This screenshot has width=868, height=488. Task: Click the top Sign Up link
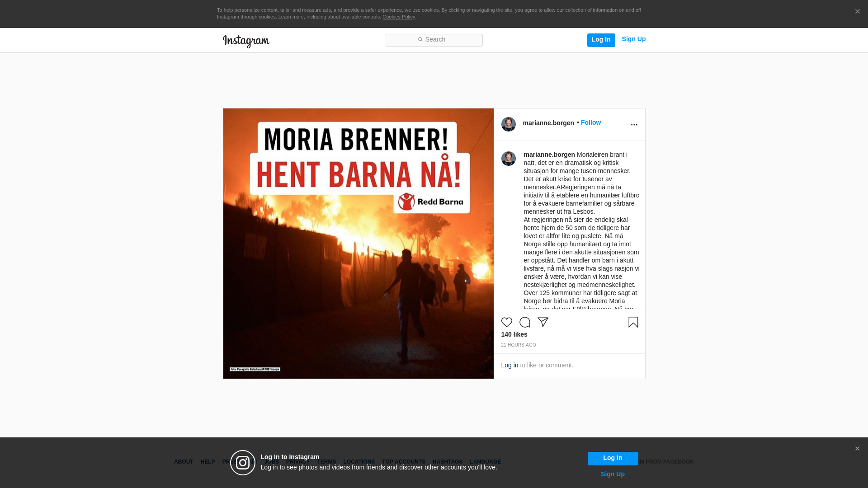tap(633, 39)
